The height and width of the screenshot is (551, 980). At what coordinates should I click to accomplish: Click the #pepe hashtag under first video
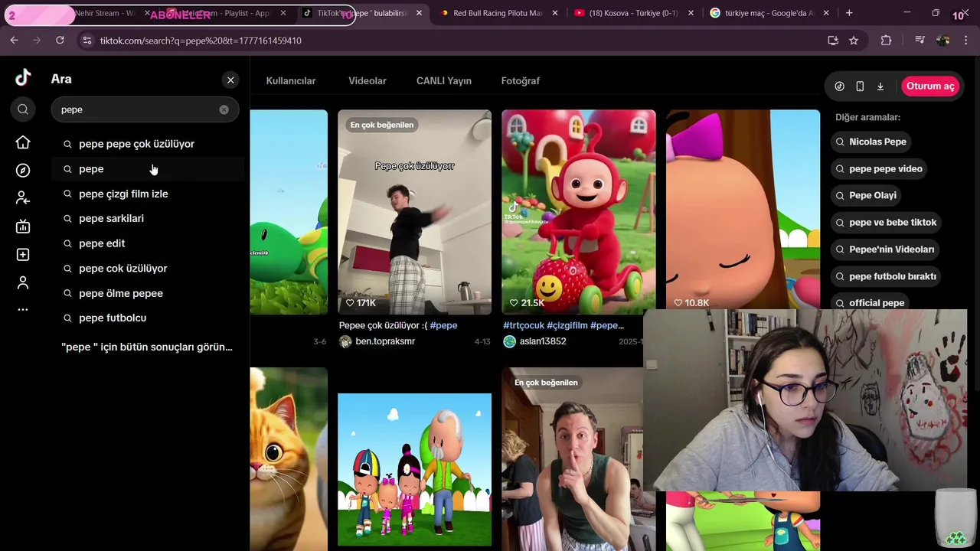point(443,325)
